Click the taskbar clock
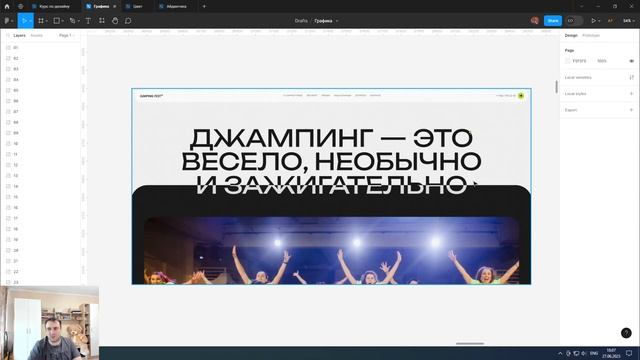 tap(611, 353)
